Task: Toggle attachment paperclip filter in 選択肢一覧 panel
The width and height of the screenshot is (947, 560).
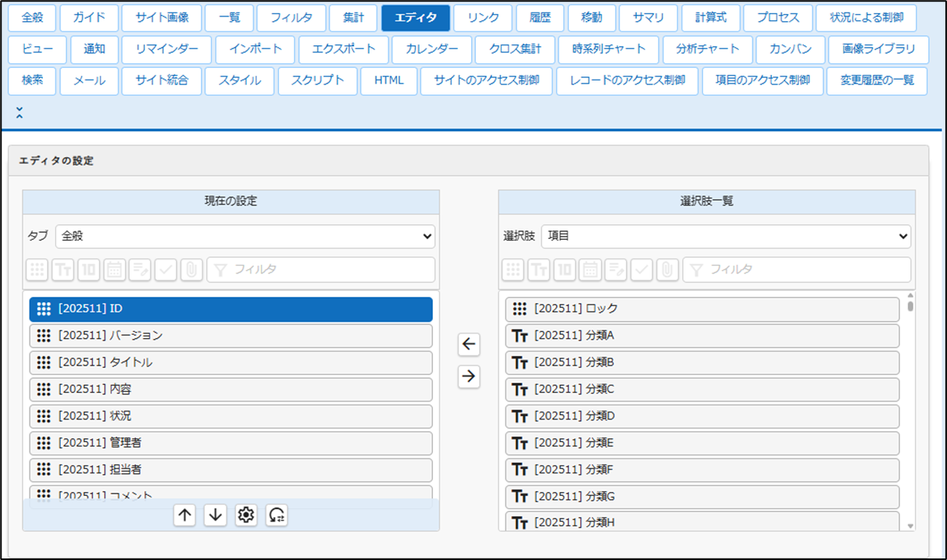Action: (x=666, y=270)
